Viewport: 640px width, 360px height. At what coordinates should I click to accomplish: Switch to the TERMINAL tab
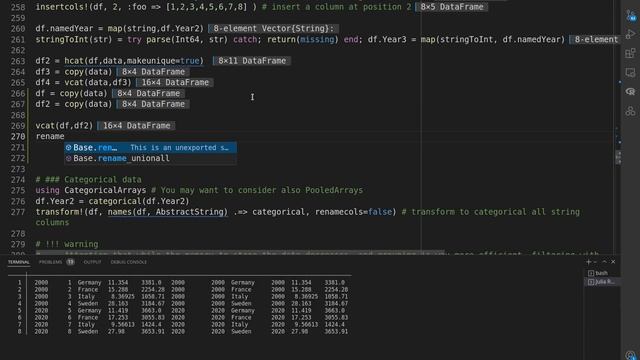pos(19,262)
